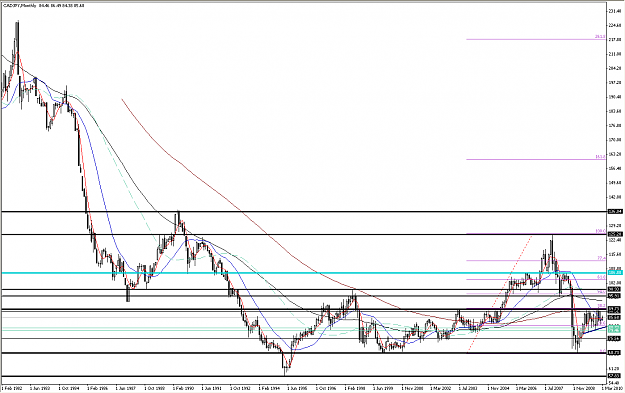Click the 129.20 price axis label
The height and width of the screenshot is (393, 625).
614,226
